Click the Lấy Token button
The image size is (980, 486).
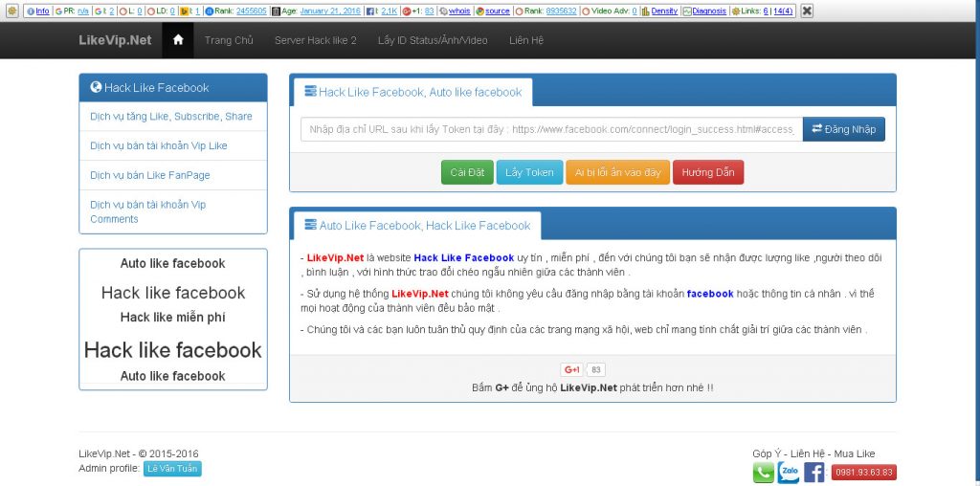(529, 172)
